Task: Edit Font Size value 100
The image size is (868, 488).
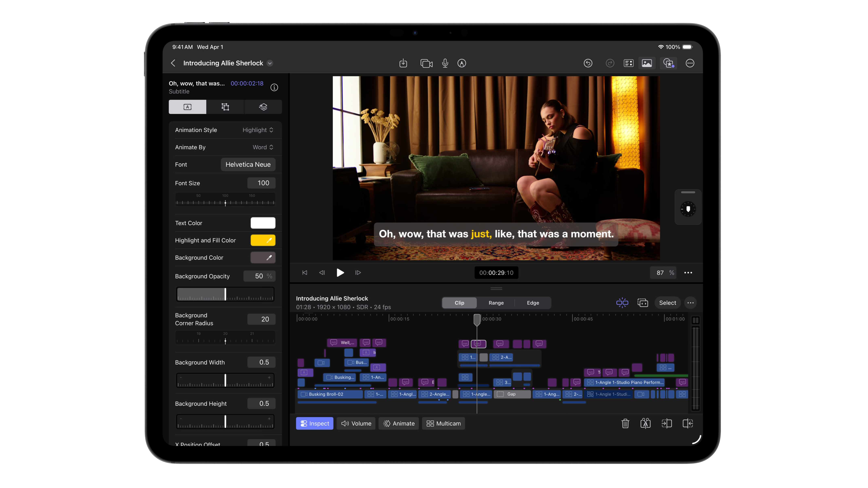Action: tap(261, 183)
